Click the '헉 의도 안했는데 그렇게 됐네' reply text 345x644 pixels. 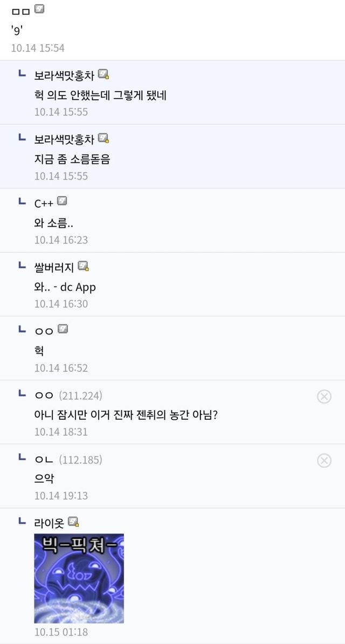click(100, 95)
